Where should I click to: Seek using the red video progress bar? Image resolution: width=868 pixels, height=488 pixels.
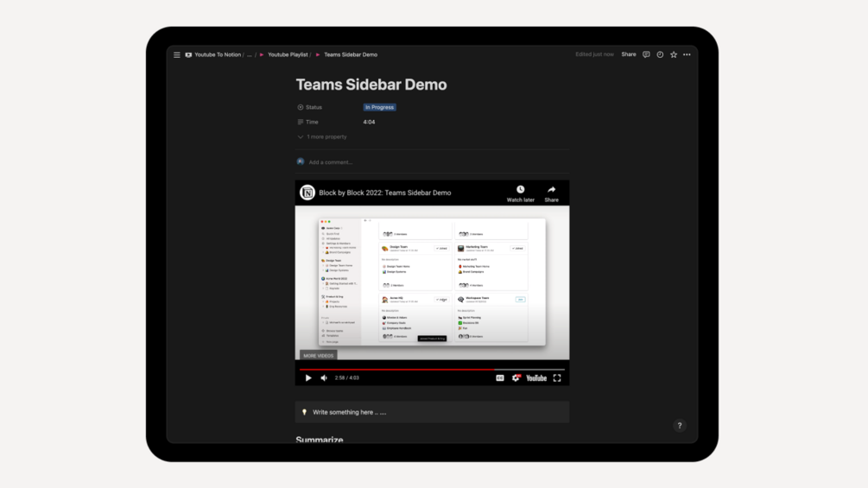(x=432, y=369)
